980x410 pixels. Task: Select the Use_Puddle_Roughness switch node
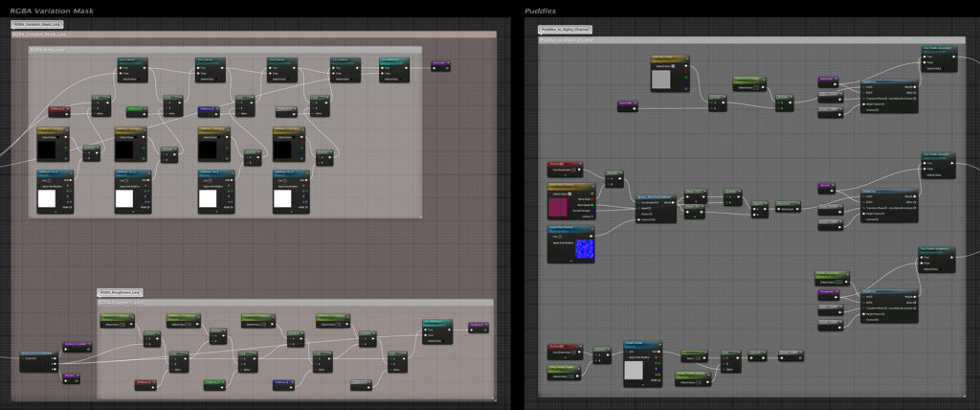pyautogui.click(x=937, y=260)
